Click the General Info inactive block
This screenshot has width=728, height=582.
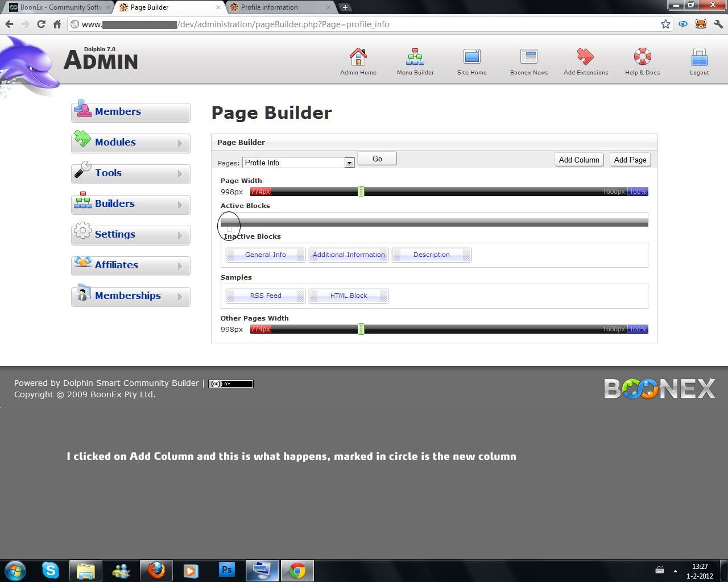coord(266,255)
